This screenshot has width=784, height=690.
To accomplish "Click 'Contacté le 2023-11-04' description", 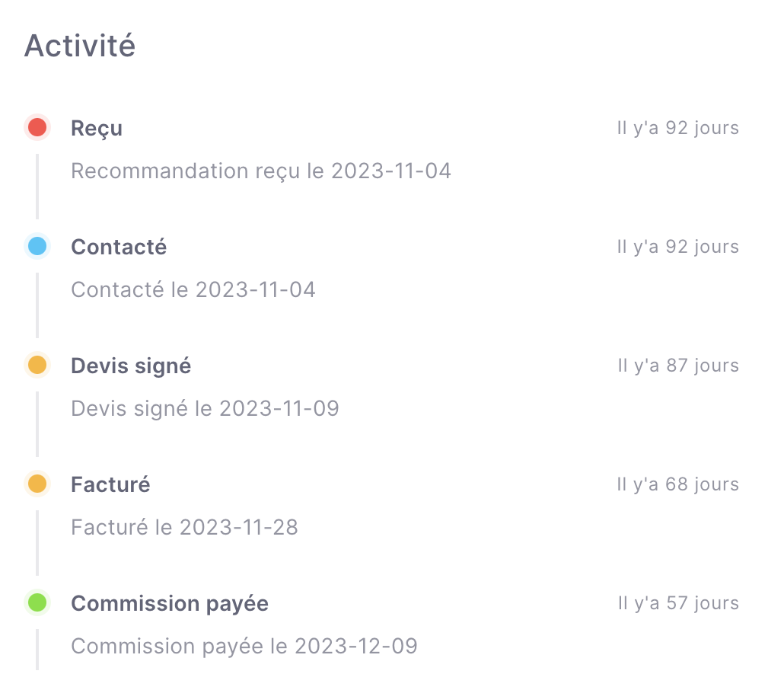I will coord(193,289).
